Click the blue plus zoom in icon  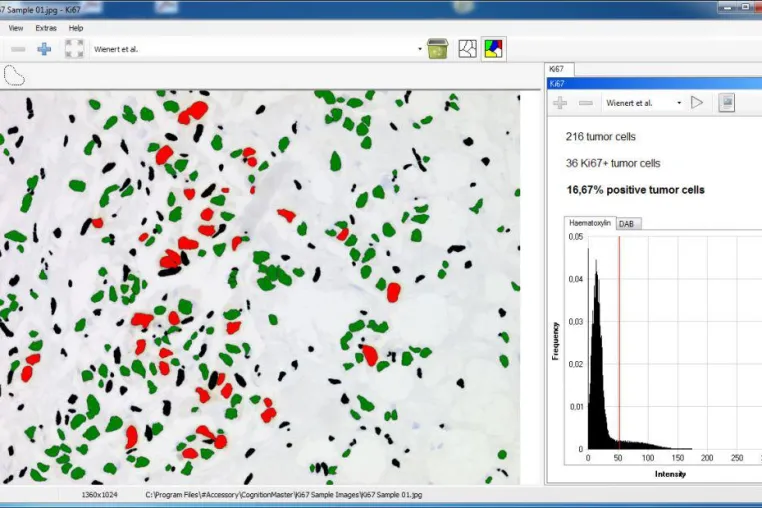coord(44,49)
